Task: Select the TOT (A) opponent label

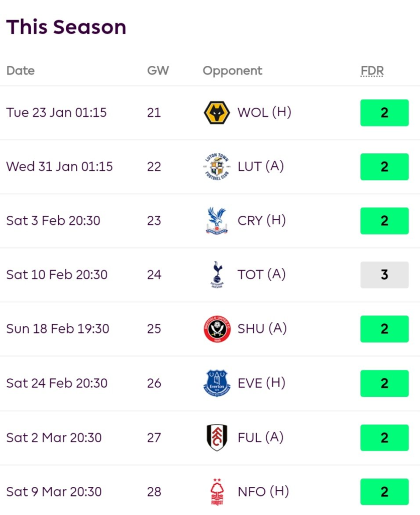Action: point(261,275)
